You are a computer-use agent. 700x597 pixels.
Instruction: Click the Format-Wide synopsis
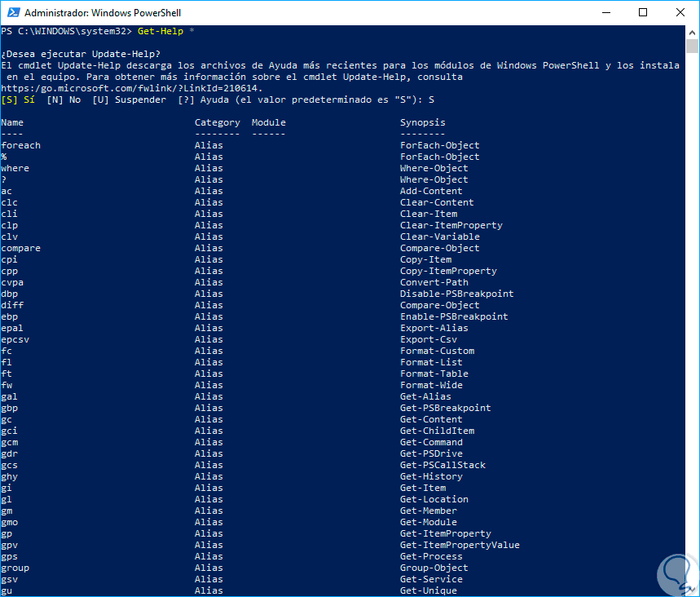(431, 385)
